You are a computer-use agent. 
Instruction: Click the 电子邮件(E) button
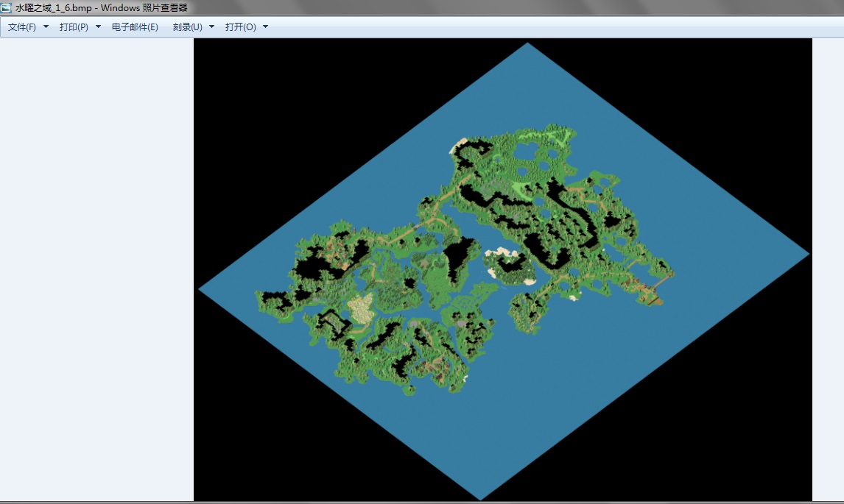135,27
